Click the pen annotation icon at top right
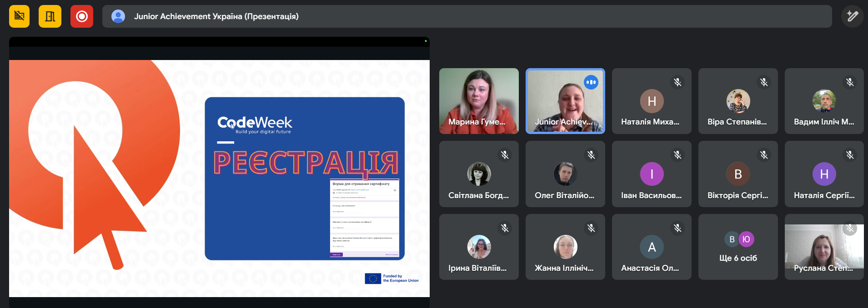868x308 pixels. click(x=852, y=16)
